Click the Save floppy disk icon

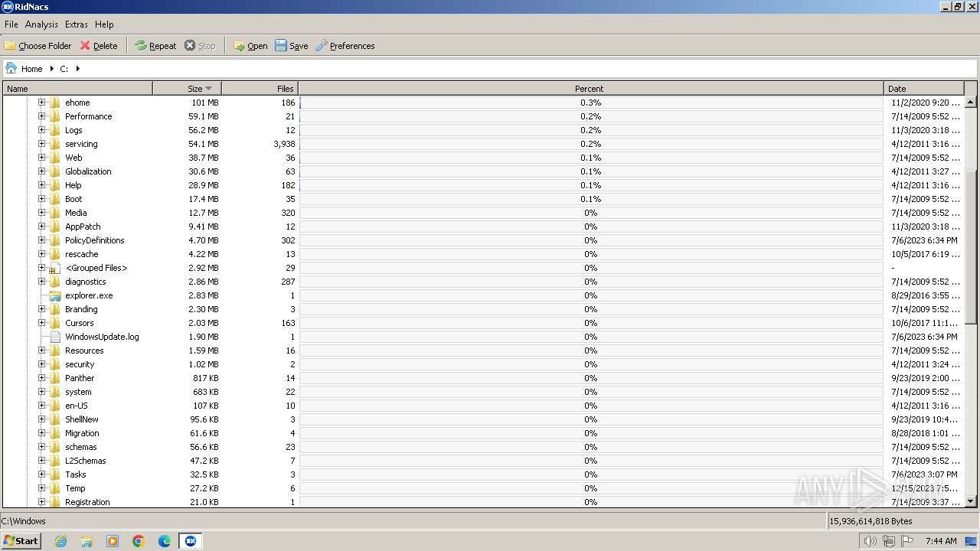point(281,46)
